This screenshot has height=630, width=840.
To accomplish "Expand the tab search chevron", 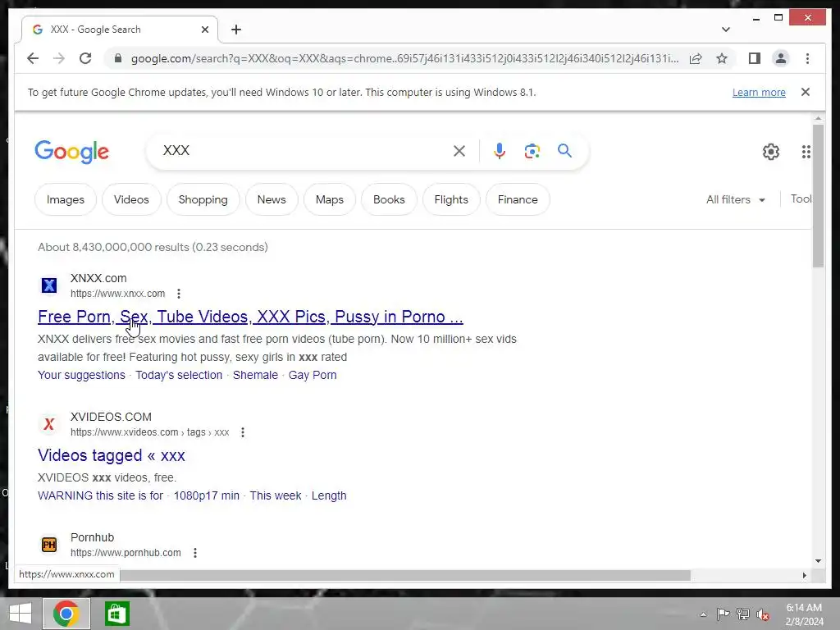I will 725,30.
